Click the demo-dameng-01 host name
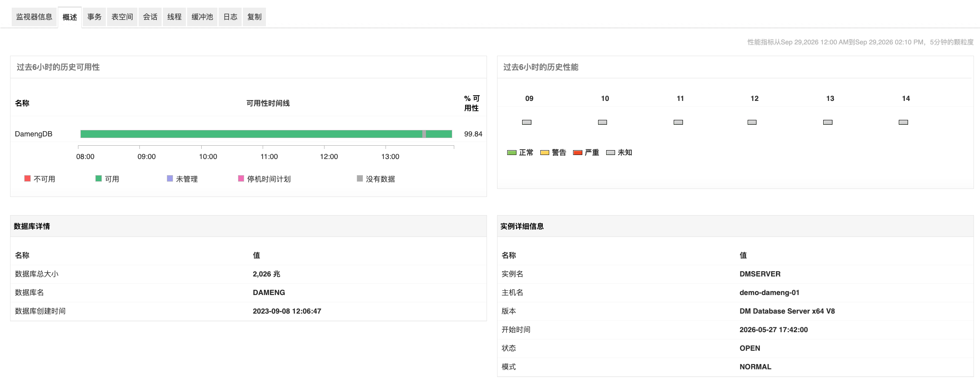This screenshot has width=980, height=381. pyautogui.click(x=769, y=293)
